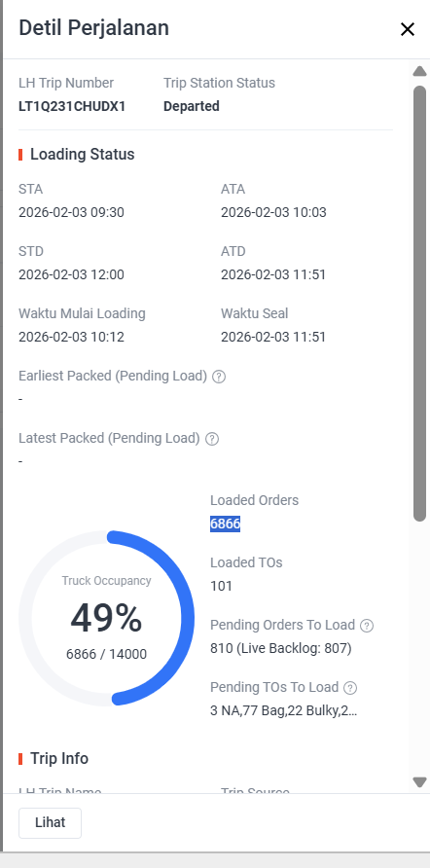
Task: Click the Trip Info section header
Action: pos(59,758)
